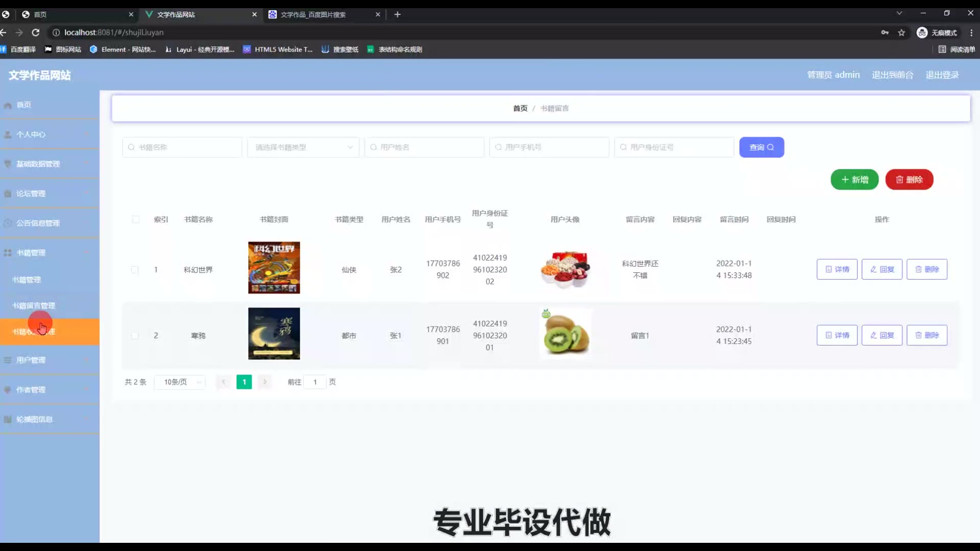Open a new browser tab with plus icon
This screenshot has width=980, height=551.
[x=398, y=14]
